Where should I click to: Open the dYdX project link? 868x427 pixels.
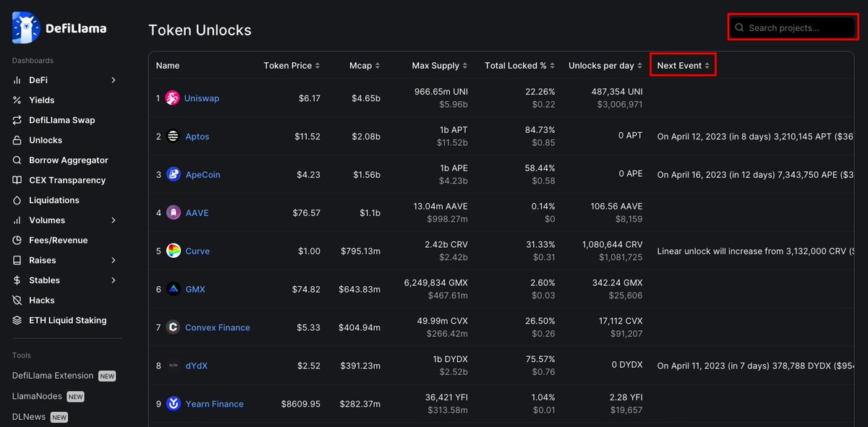(196, 366)
